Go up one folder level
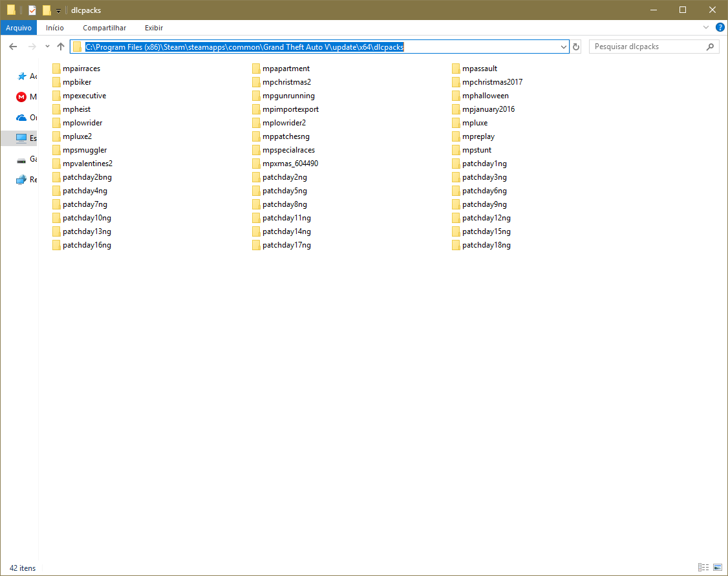The height and width of the screenshot is (576, 728). point(61,47)
